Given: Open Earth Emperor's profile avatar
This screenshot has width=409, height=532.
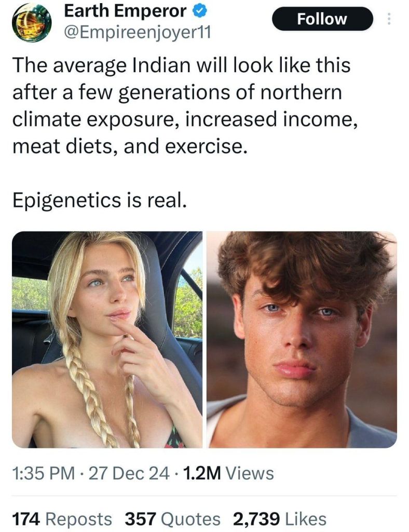Looking at the screenshot, I should click(x=32, y=23).
